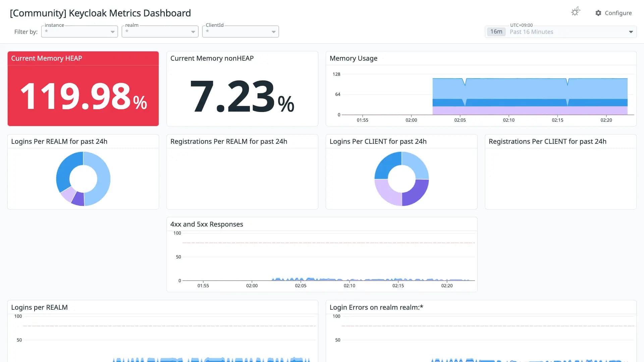Click the purple band in Memory Usage graph
644x362 pixels.
530,111
